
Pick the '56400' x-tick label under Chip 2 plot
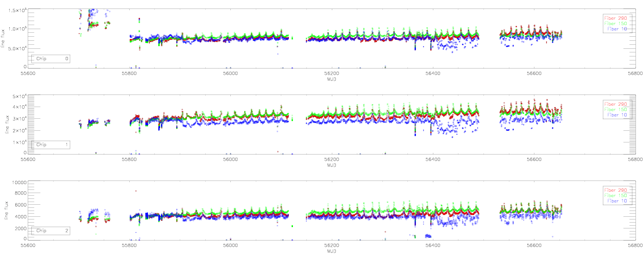(433, 245)
